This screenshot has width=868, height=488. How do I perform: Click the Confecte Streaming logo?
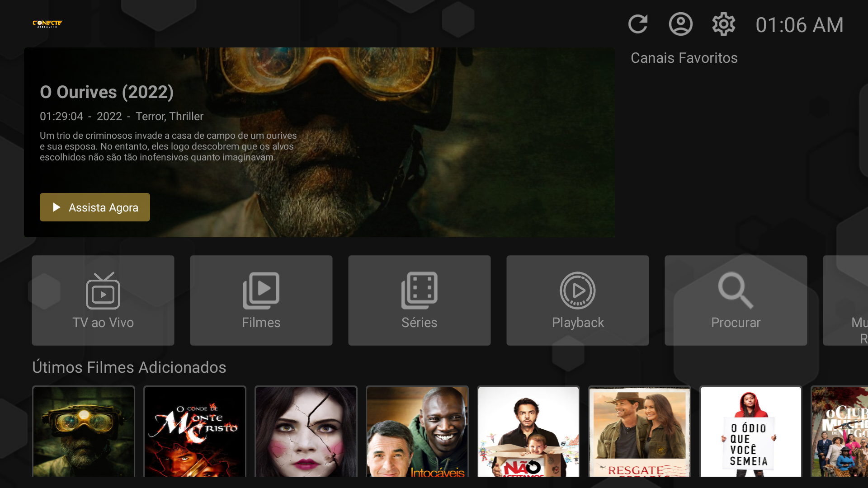point(47,23)
